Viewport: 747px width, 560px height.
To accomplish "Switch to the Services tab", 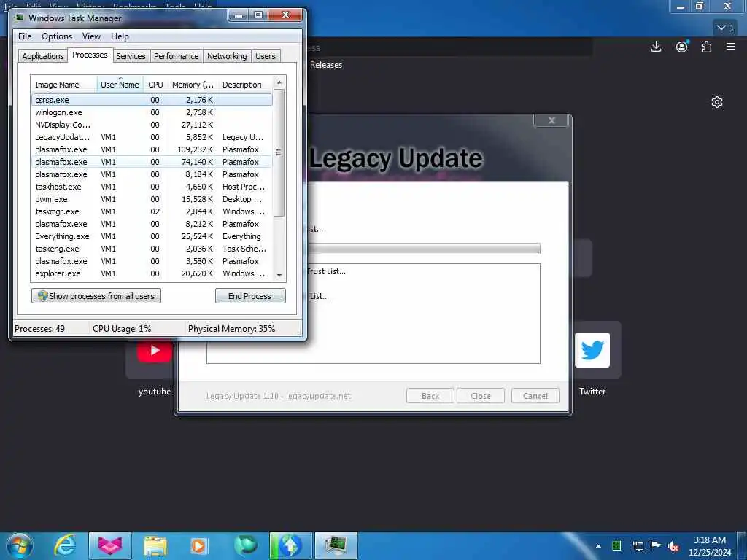I will (131, 55).
